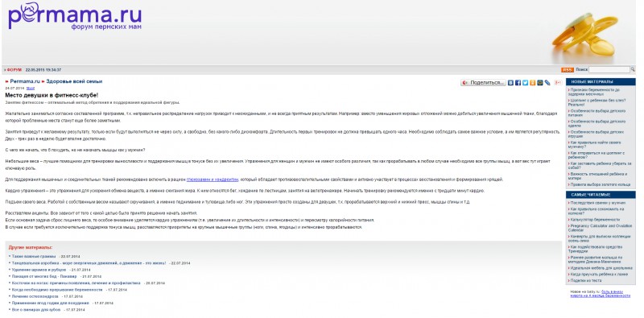Open Все о винирах для зубов article
The image size is (644, 318).
[36, 310]
